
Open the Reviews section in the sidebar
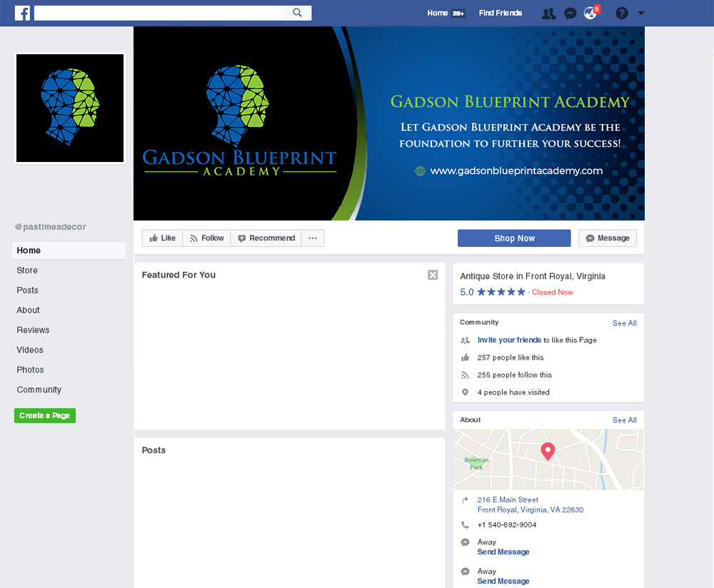pyautogui.click(x=33, y=330)
